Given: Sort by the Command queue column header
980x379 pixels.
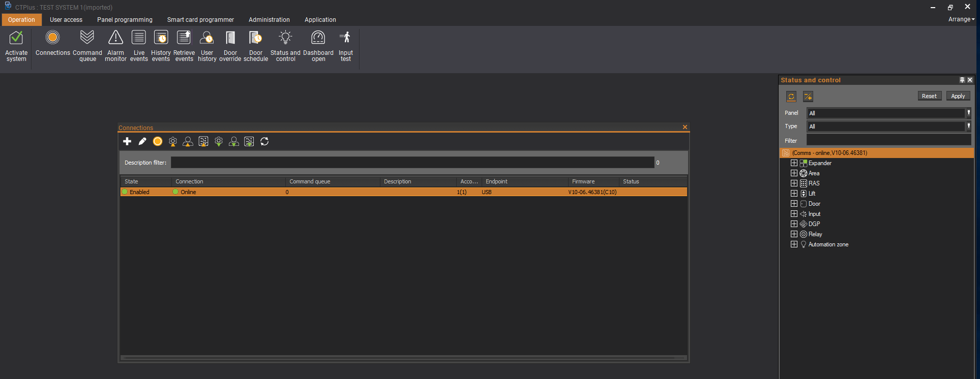Looking at the screenshot, I should [x=333, y=181].
